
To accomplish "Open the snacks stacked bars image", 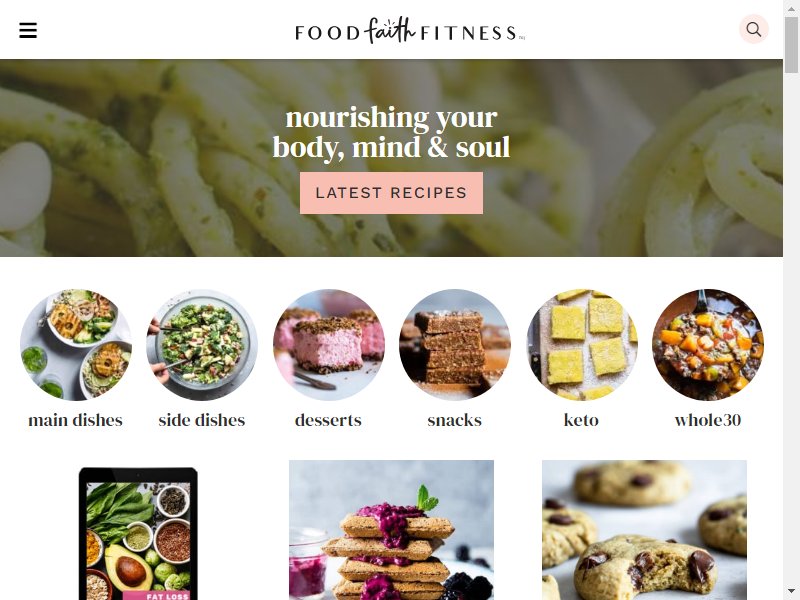I will tap(455, 345).
